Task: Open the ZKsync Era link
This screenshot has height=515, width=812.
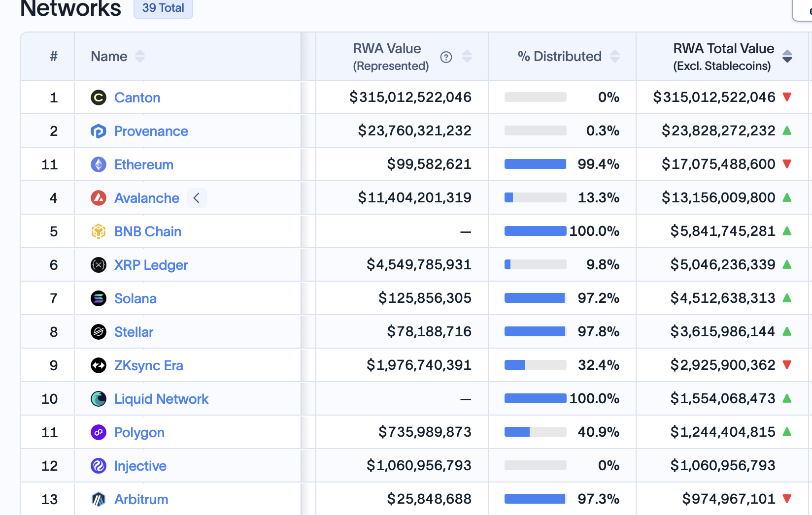Action: 149,365
